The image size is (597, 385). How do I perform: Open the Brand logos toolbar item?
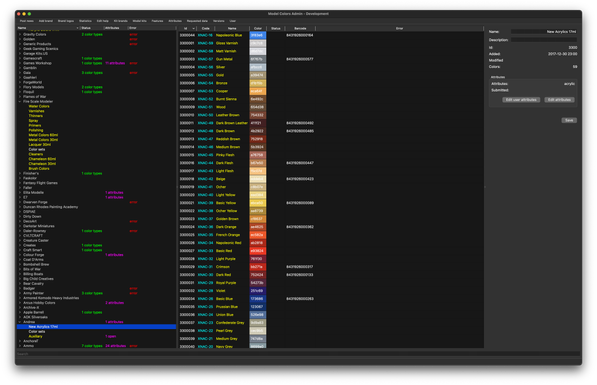click(66, 21)
